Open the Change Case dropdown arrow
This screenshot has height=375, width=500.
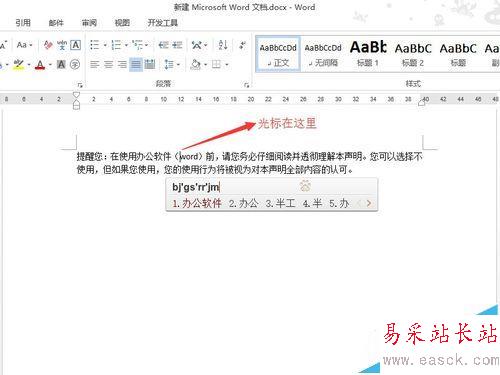(31, 45)
